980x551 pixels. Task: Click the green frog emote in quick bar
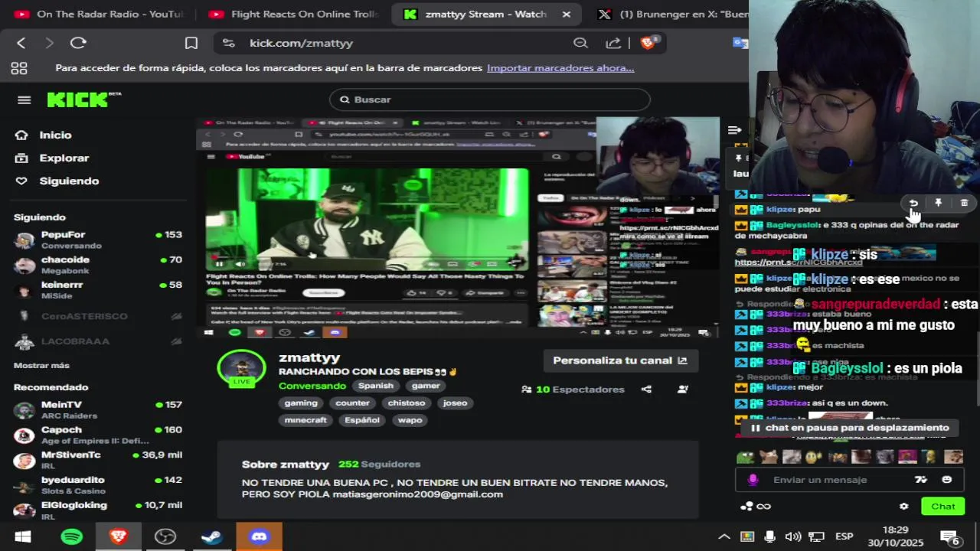(x=745, y=457)
